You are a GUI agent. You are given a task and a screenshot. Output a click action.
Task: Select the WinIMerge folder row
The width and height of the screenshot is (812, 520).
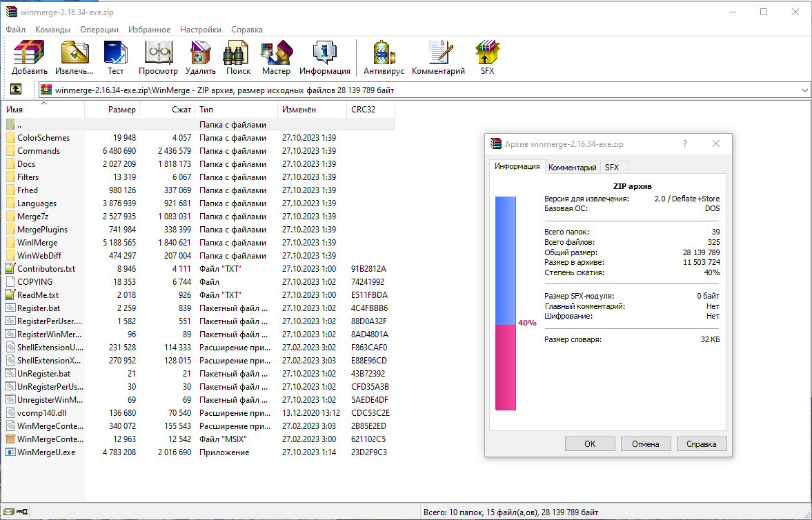(198, 242)
